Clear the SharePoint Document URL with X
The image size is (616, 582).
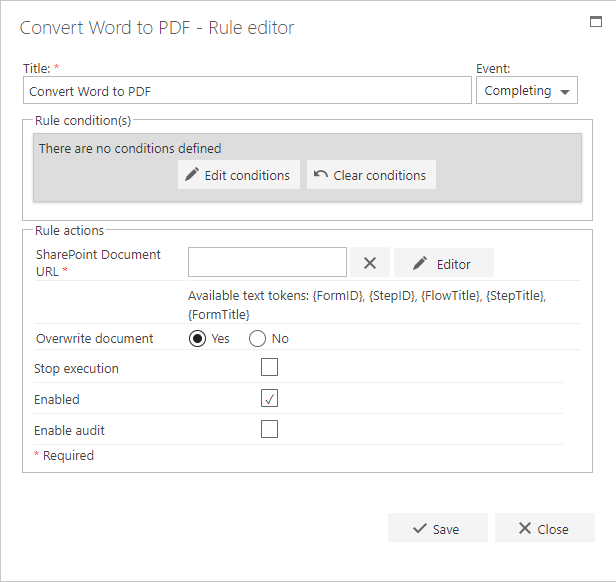click(x=370, y=263)
